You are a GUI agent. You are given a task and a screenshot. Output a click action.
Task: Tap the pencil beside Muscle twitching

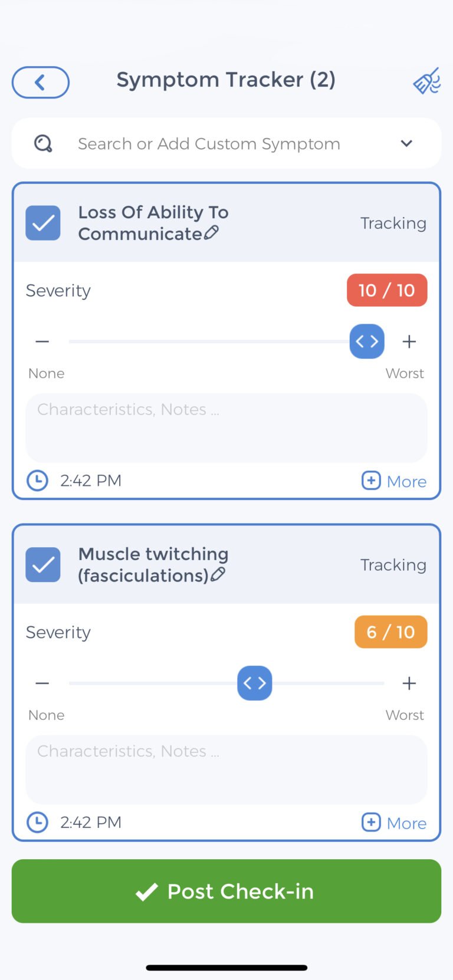219,575
